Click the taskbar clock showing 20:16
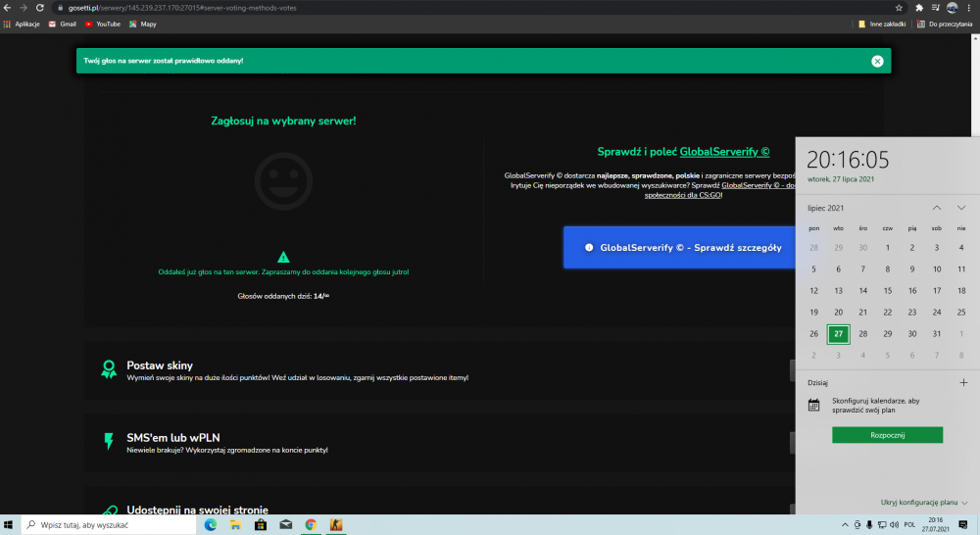The image size is (980, 535). 935,525
